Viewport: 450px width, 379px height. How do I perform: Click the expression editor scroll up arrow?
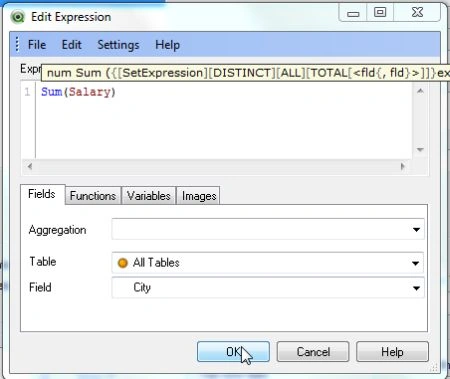tap(420, 90)
